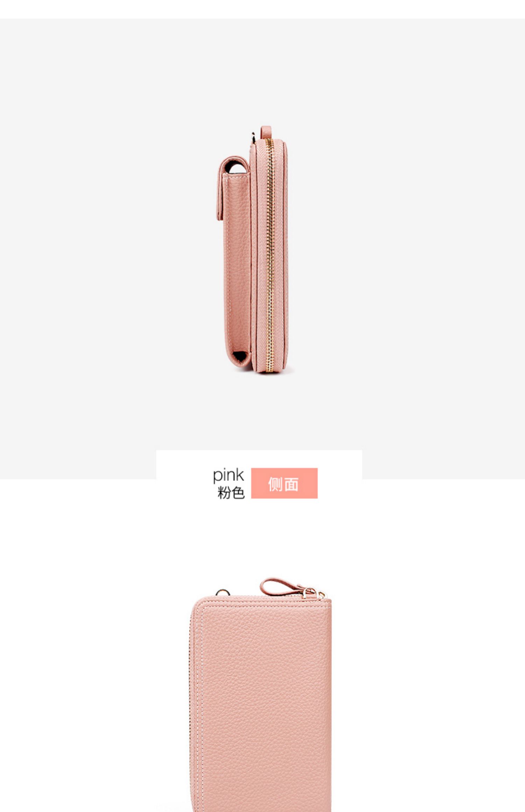The width and height of the screenshot is (525, 812).
Task: Click the coral 侧面 label button
Action: coord(284,483)
